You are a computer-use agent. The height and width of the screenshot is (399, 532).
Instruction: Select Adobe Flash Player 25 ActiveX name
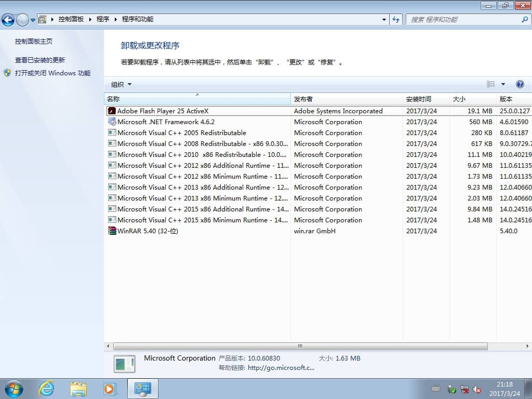163,111
